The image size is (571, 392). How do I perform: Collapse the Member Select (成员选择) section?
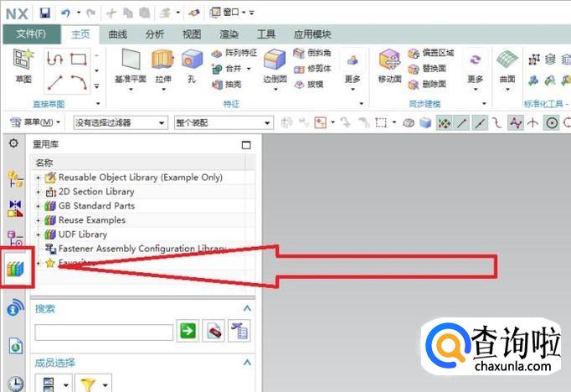point(247,363)
